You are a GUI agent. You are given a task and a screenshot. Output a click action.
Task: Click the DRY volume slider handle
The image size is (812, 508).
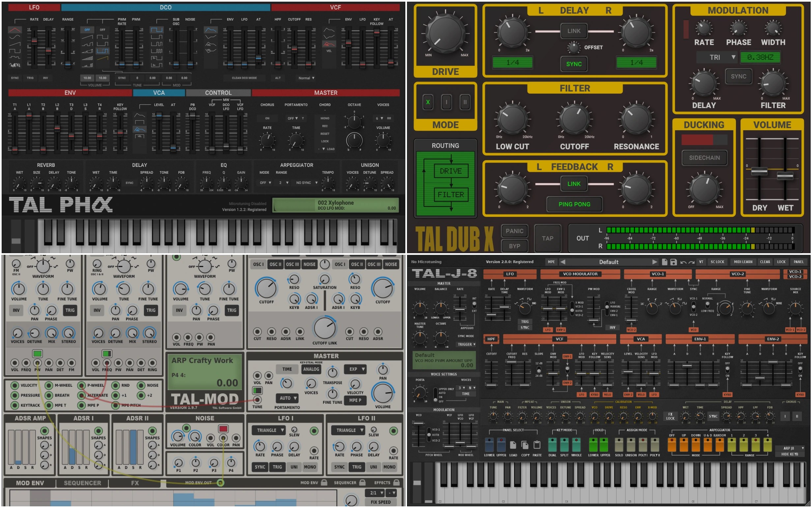click(759, 171)
